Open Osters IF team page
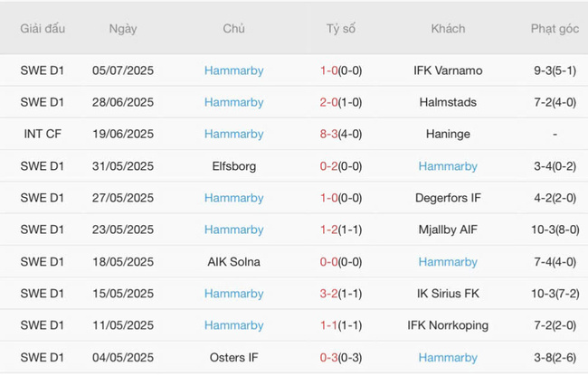Screen dimensions: 588x375 tap(233, 358)
